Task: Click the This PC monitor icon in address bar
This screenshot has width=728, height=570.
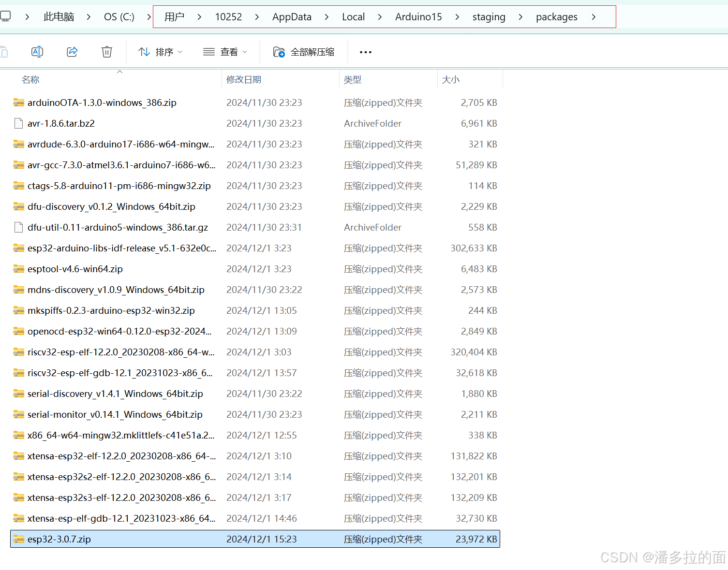Action: (5, 16)
